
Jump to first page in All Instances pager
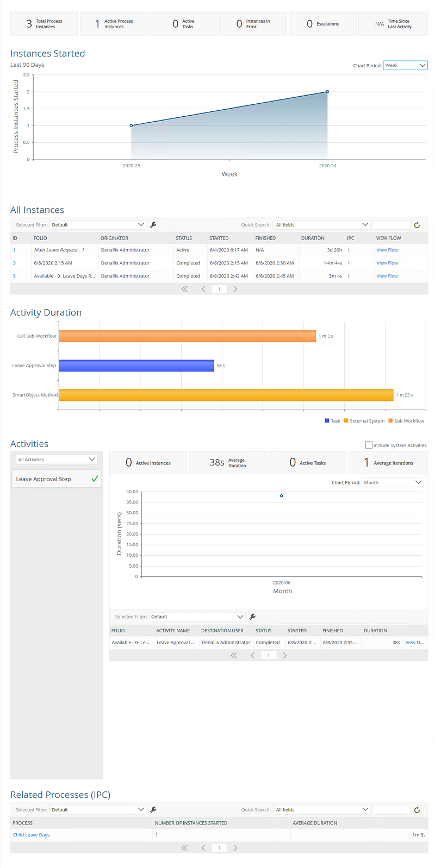point(184,290)
